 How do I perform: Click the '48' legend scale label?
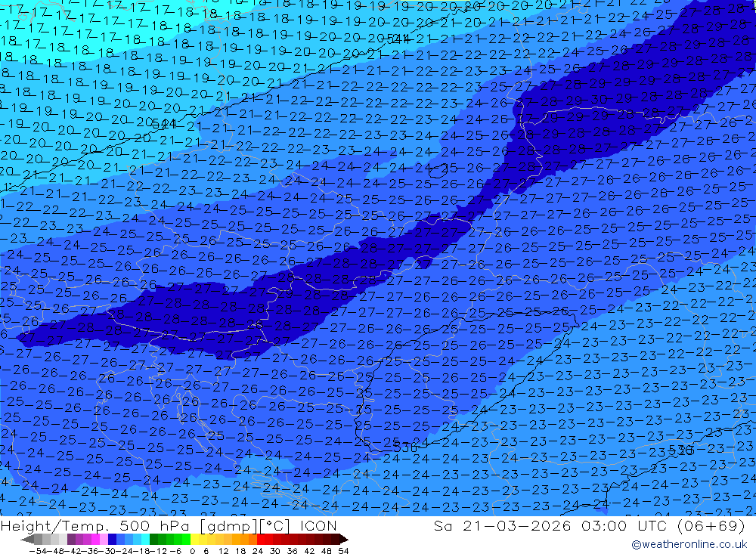(x=327, y=551)
